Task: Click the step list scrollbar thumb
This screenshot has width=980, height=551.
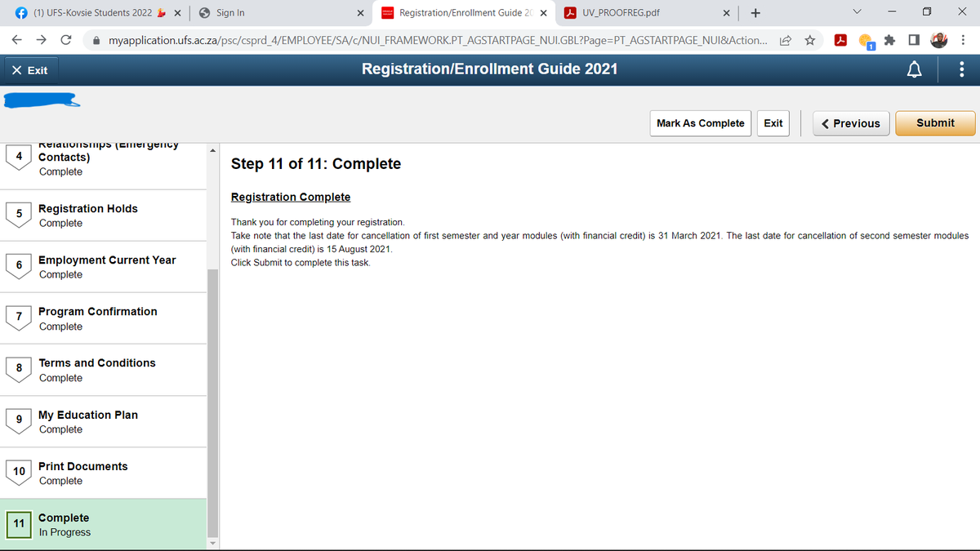Action: click(213, 402)
